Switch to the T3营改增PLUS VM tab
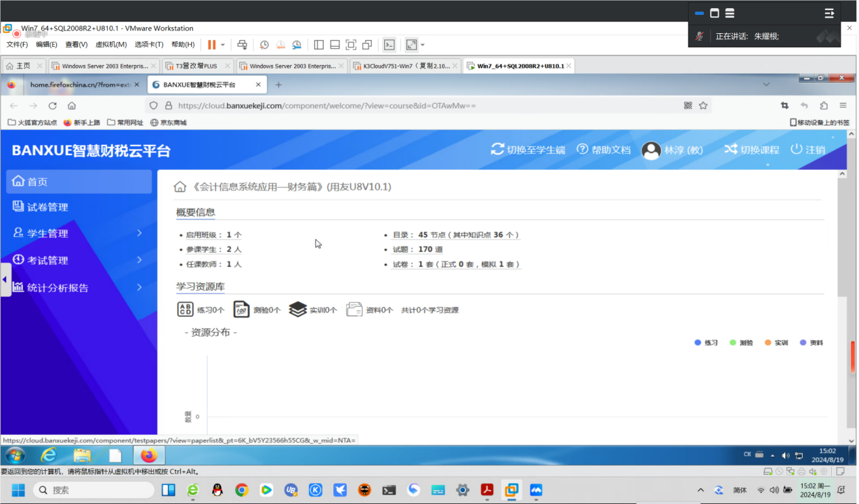Viewport: 859px width, 504px height. click(196, 66)
